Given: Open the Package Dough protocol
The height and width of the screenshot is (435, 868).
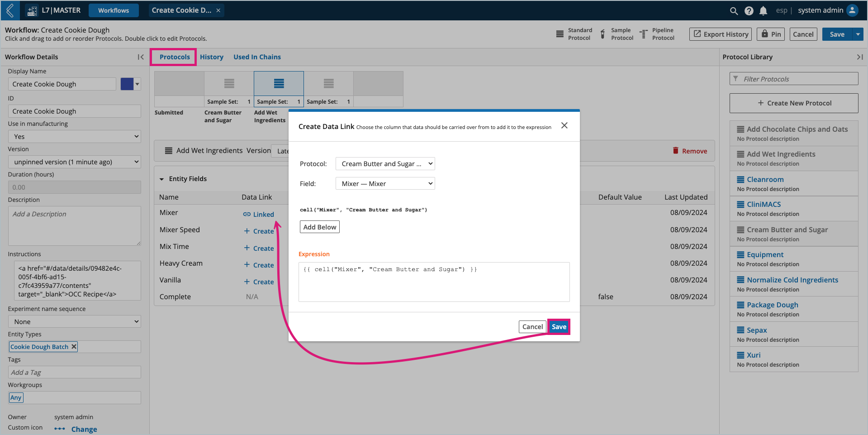Looking at the screenshot, I should (773, 305).
